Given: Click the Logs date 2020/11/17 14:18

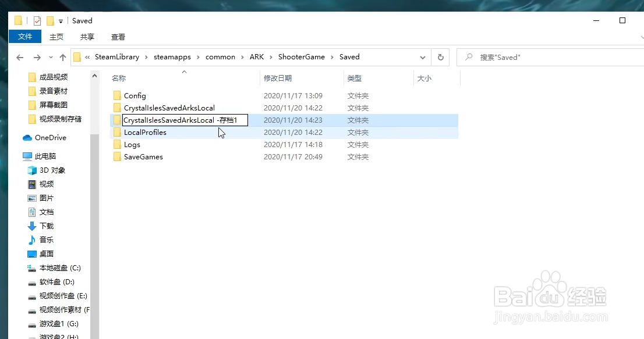Looking at the screenshot, I should [x=293, y=145].
